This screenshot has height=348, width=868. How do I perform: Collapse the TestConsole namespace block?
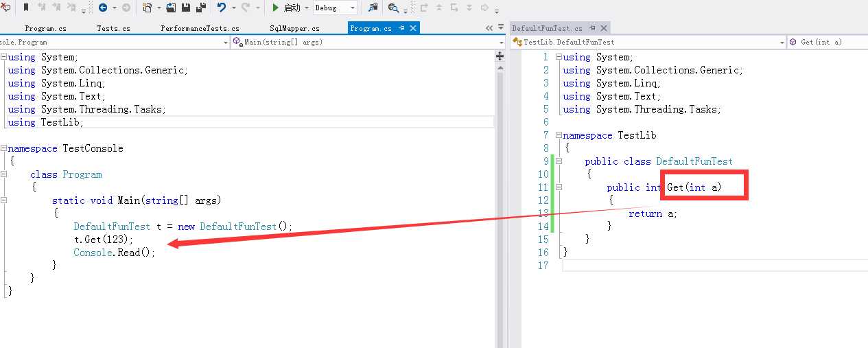[3, 148]
